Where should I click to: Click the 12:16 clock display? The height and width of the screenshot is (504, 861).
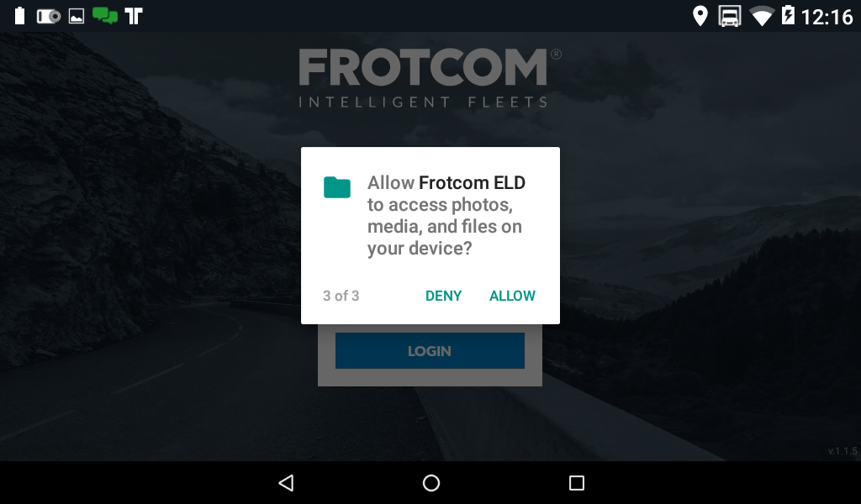click(827, 17)
